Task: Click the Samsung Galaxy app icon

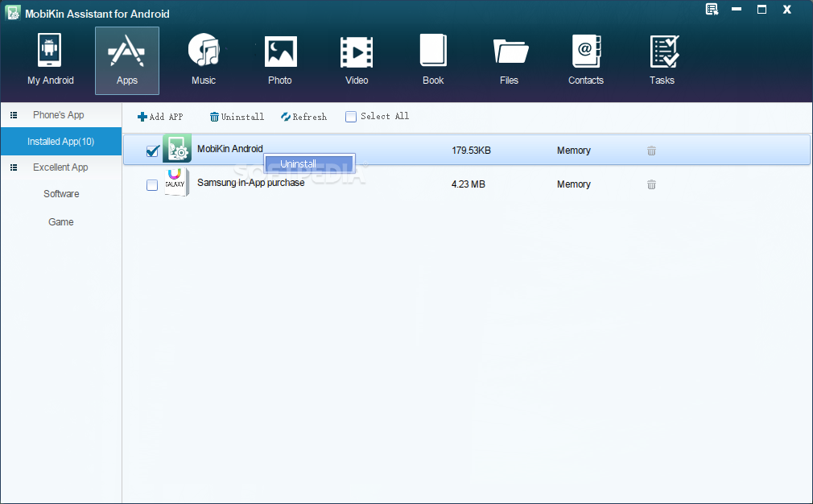Action: (x=176, y=183)
